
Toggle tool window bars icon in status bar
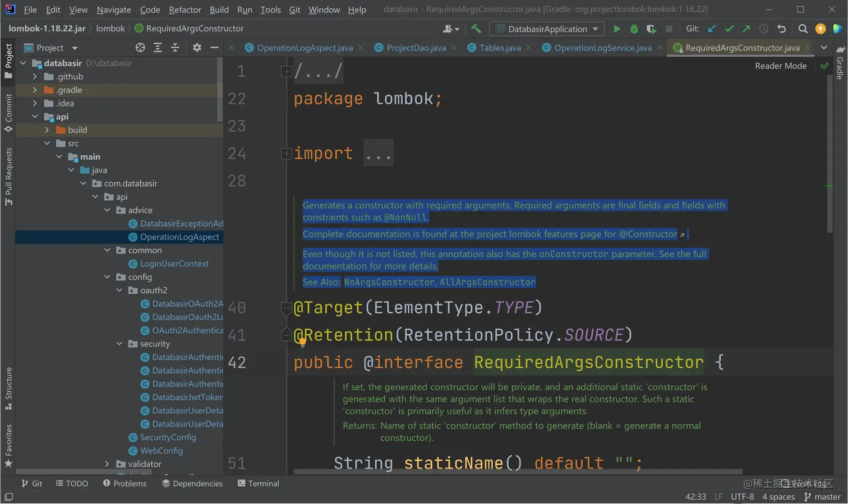(8, 497)
